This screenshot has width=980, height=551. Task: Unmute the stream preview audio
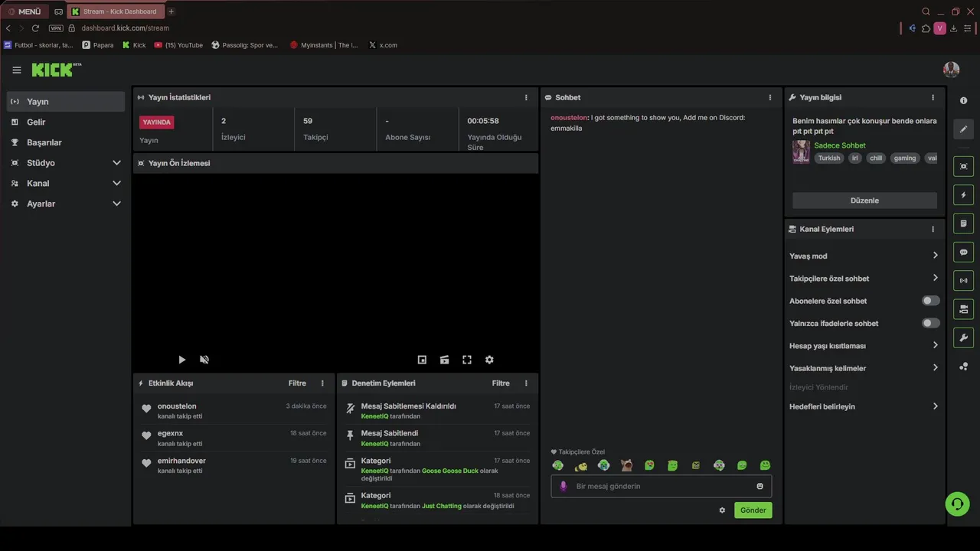[204, 360]
